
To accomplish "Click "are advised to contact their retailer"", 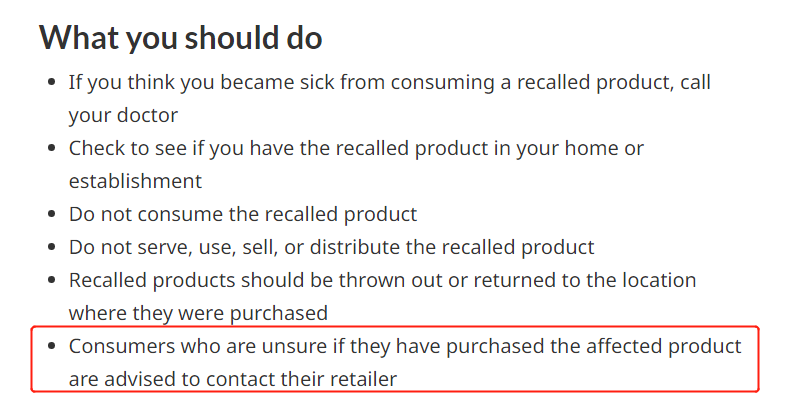I will click(x=233, y=380).
